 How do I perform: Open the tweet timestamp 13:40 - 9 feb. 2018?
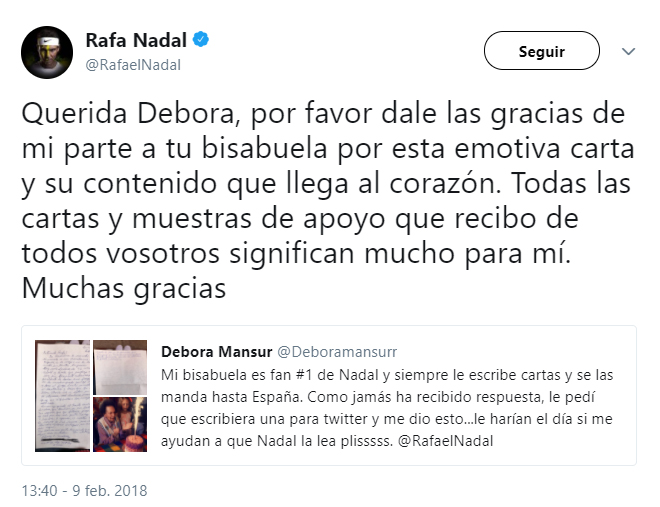[x=84, y=491]
